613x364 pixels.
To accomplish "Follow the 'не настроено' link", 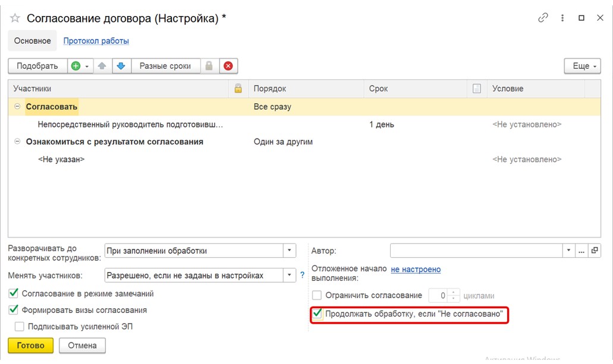I will (416, 269).
